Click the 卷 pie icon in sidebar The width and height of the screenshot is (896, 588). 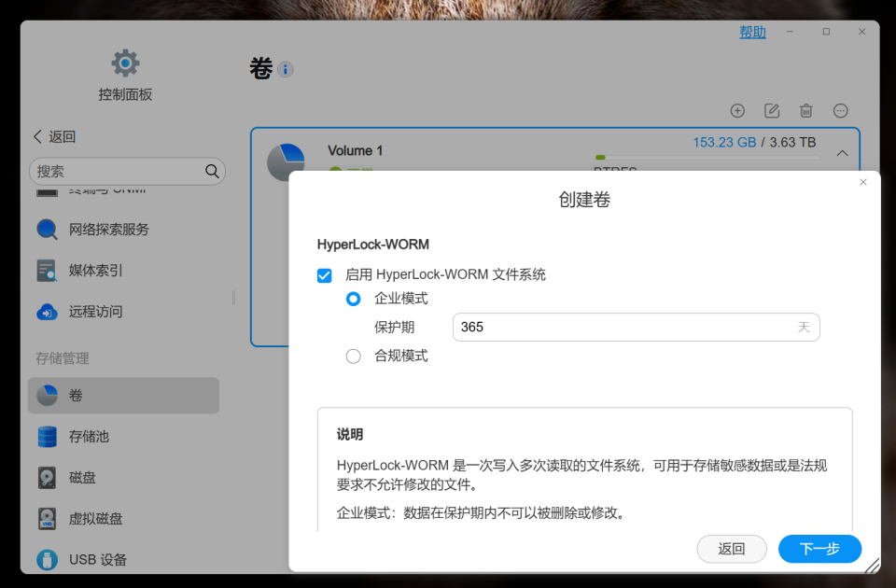[x=47, y=396]
